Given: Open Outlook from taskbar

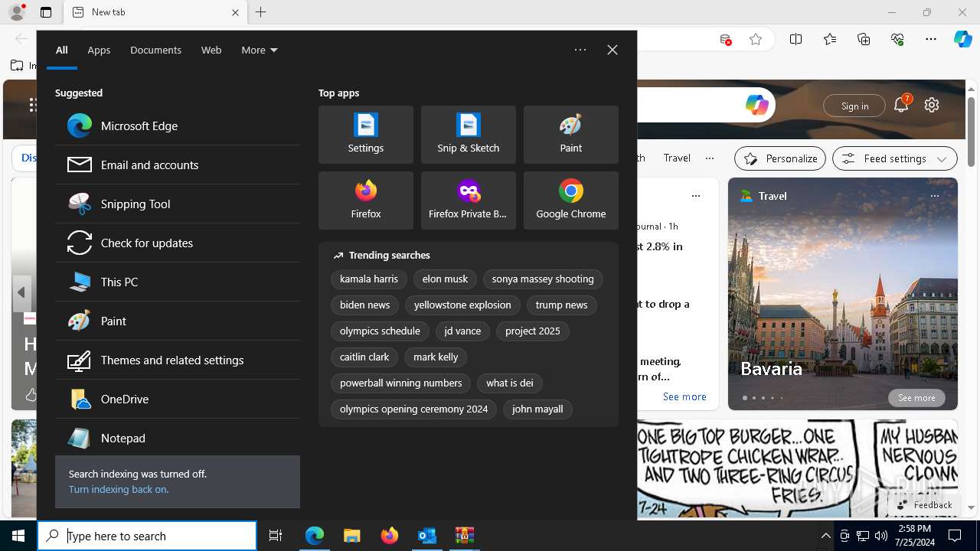Looking at the screenshot, I should click(427, 536).
